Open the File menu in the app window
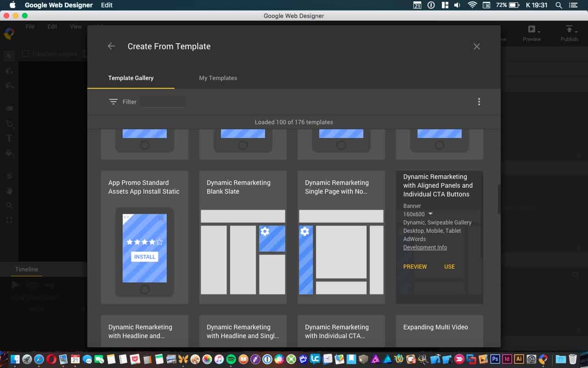 click(x=30, y=27)
